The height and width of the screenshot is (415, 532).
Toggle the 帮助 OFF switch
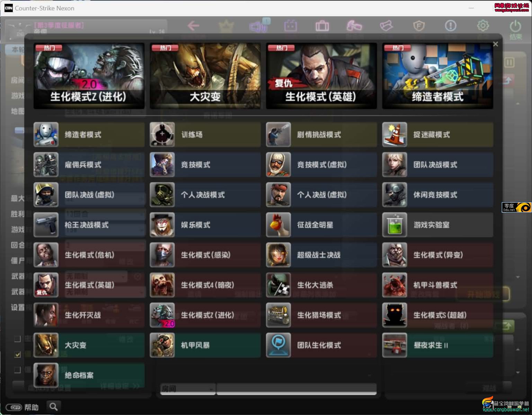point(14,407)
